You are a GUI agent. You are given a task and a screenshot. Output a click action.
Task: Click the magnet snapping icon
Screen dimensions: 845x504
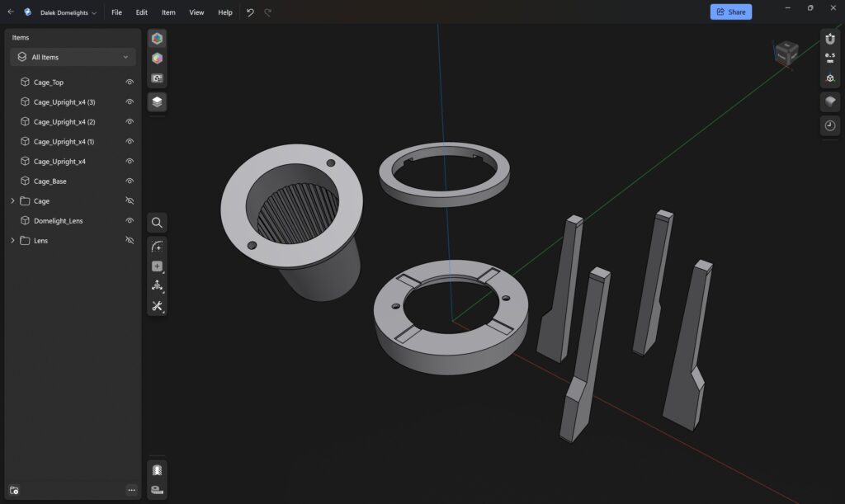point(830,39)
